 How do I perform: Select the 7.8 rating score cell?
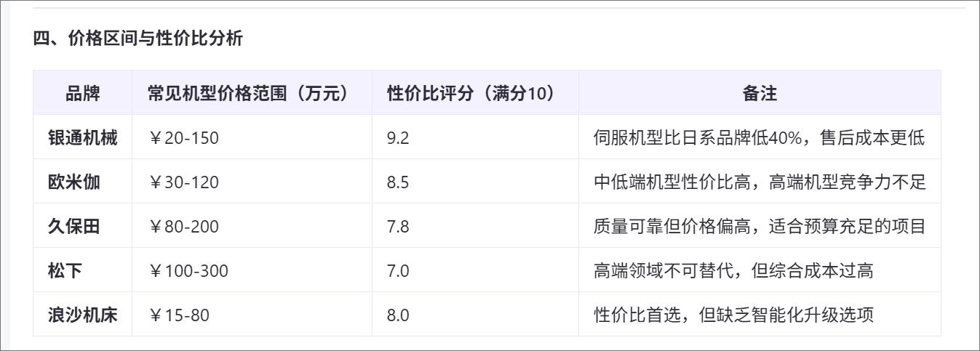(398, 226)
